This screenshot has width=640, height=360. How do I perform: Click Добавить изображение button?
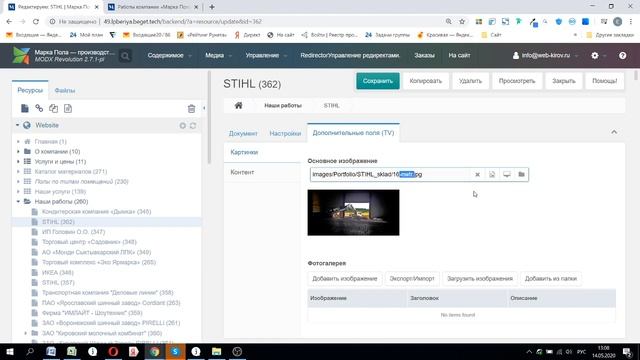coord(344,279)
